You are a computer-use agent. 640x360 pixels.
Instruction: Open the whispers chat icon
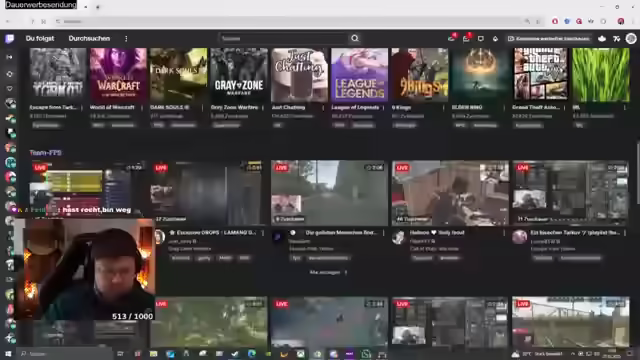(481, 38)
